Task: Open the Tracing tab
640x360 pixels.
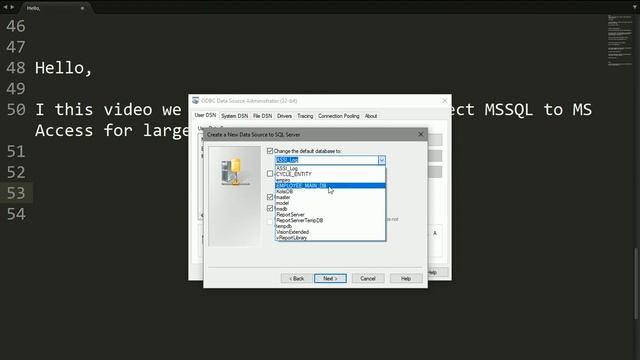Action: [x=305, y=116]
